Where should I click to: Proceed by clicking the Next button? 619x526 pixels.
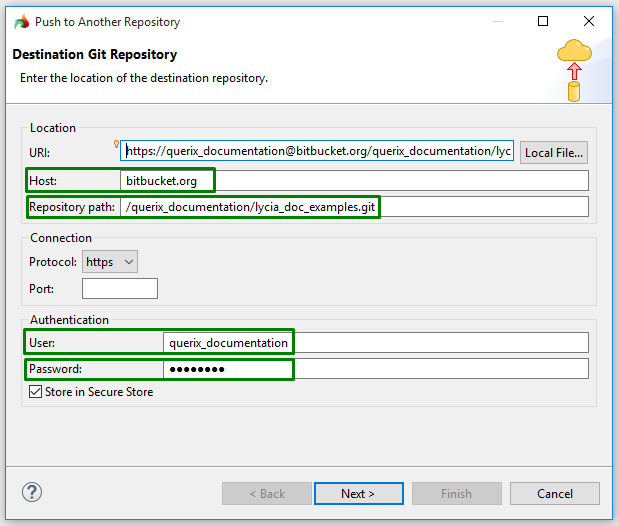358,494
